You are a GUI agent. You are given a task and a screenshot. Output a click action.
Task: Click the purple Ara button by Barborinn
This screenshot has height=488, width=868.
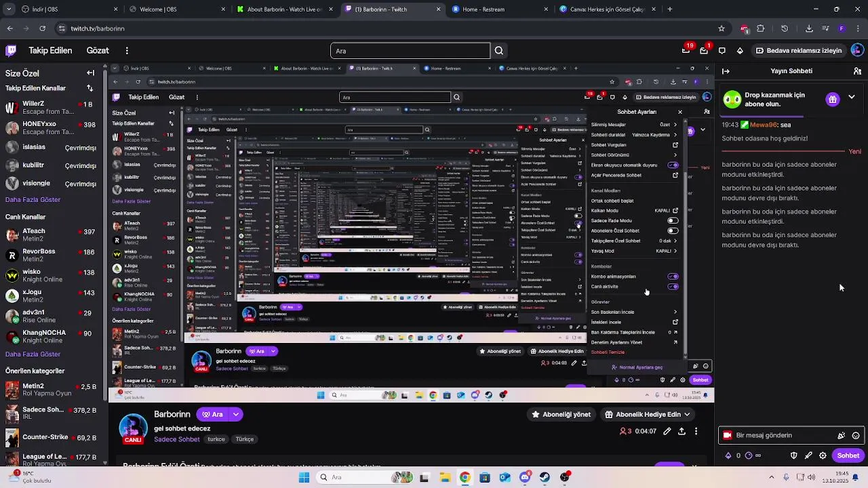(x=212, y=414)
